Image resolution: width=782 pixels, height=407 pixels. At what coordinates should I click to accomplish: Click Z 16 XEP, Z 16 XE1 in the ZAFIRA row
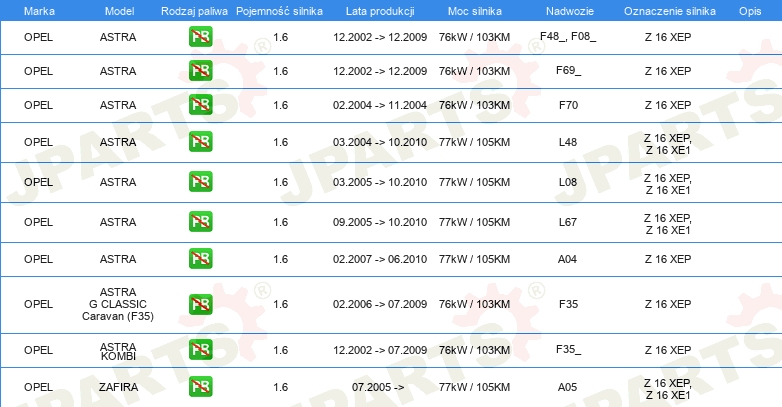pyautogui.click(x=668, y=389)
